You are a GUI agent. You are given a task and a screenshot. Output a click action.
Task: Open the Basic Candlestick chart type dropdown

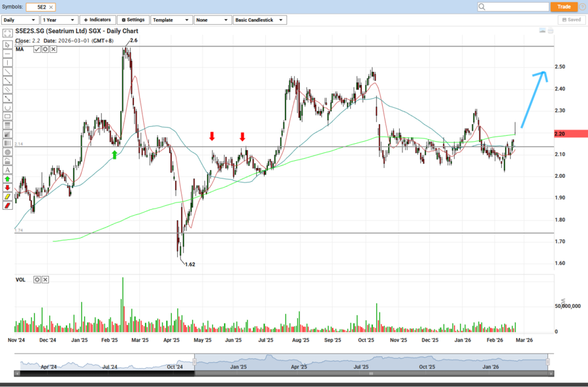(261, 20)
